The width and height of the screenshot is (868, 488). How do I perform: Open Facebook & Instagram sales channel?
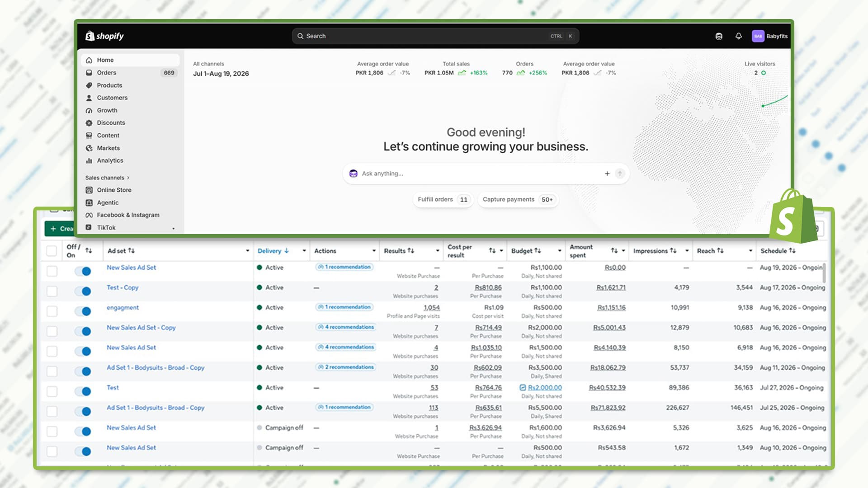[130, 215]
